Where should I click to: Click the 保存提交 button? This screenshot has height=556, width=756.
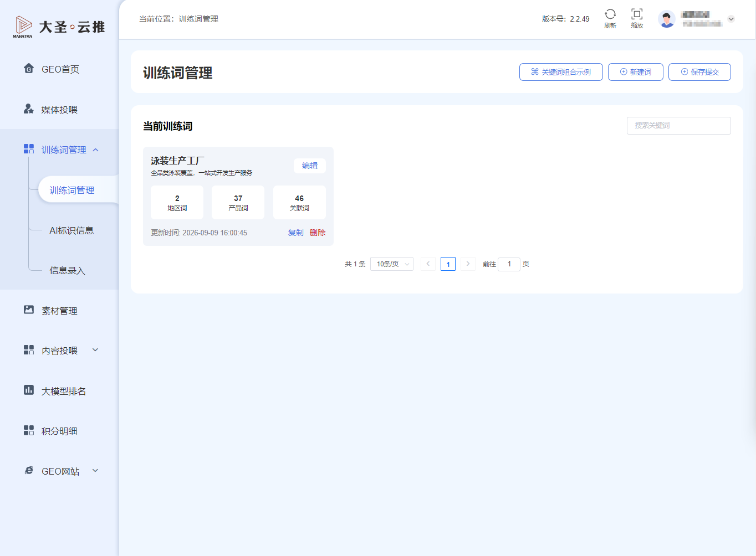pyautogui.click(x=699, y=72)
